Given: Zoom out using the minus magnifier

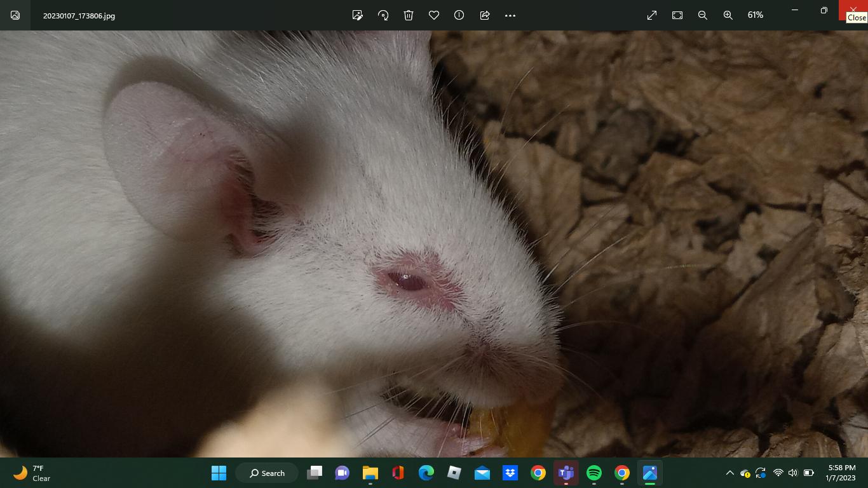Looking at the screenshot, I should [703, 15].
